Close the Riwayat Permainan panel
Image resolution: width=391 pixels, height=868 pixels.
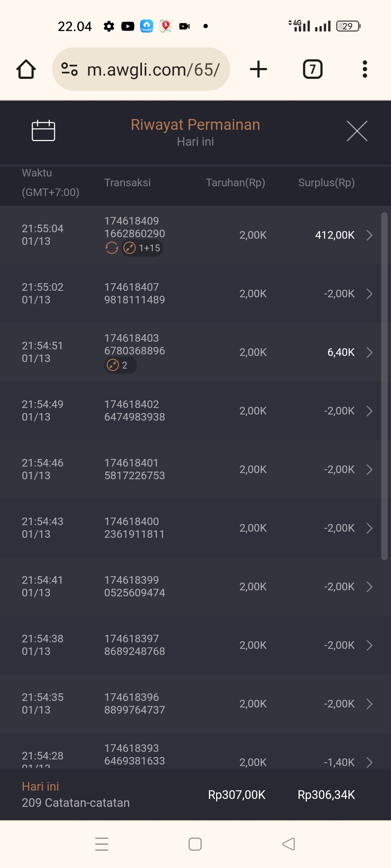pos(357,131)
